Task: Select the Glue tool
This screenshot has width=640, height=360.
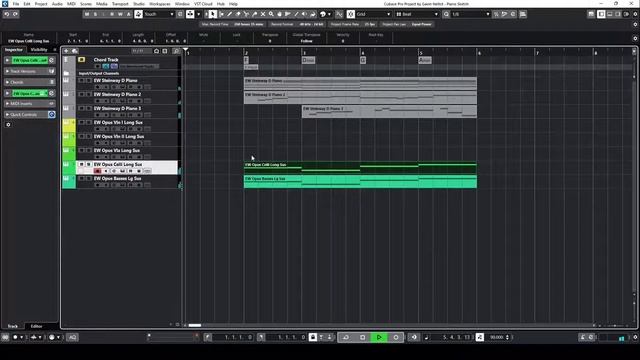Action: click(255, 14)
